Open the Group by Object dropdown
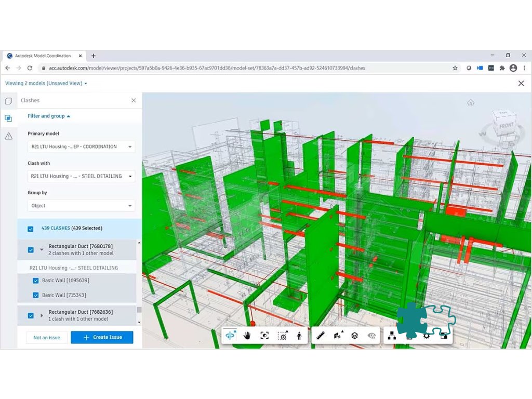 click(x=81, y=206)
